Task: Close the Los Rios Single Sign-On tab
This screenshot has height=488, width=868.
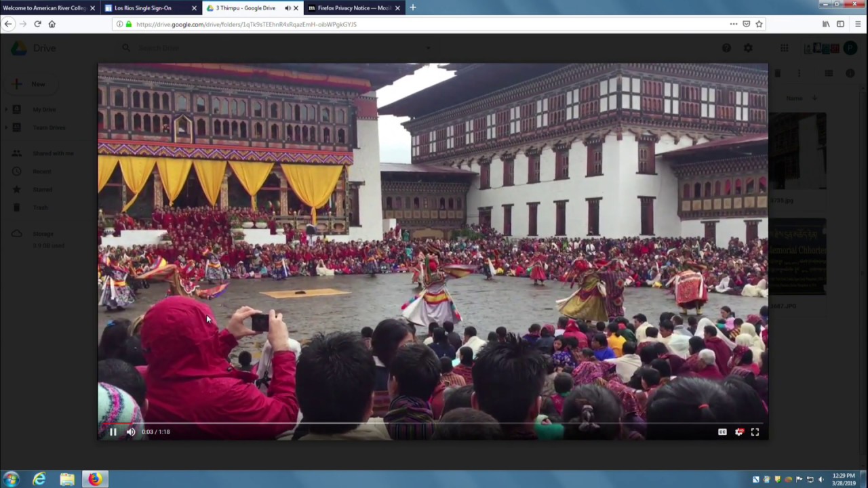Action: click(194, 8)
